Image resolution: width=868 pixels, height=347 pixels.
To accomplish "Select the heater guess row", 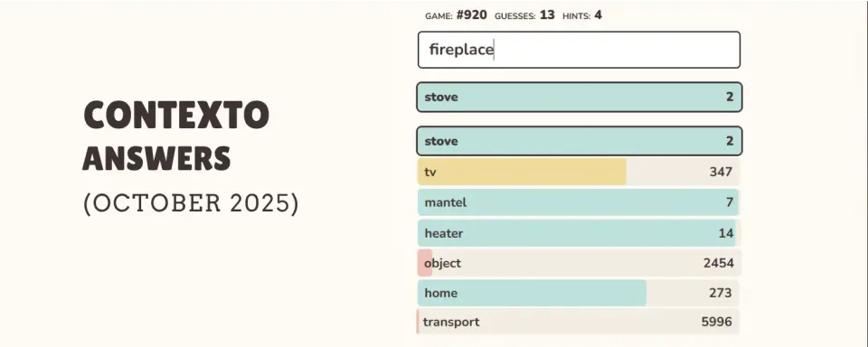I will pos(579,233).
